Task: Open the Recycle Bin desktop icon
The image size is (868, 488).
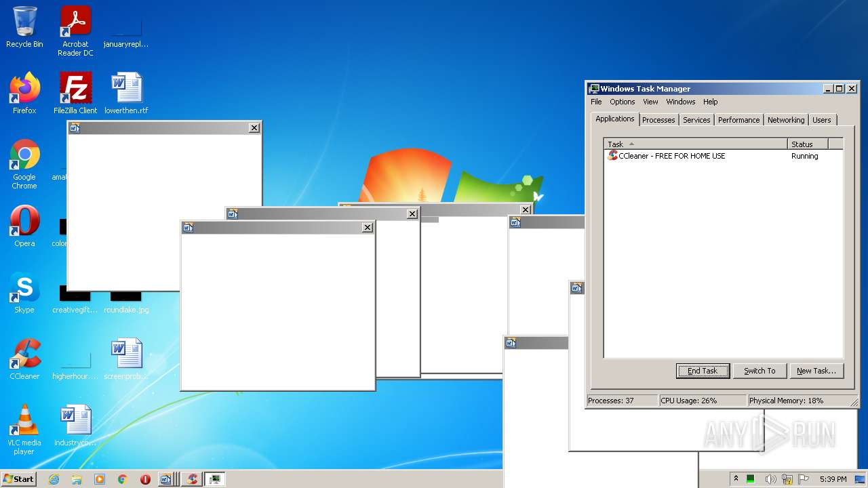Action: (x=24, y=27)
